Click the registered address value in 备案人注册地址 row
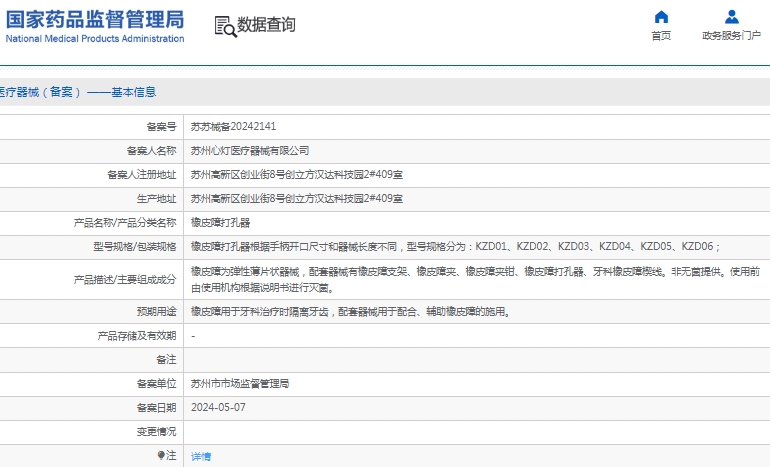The width and height of the screenshot is (770, 467). tap(297, 175)
